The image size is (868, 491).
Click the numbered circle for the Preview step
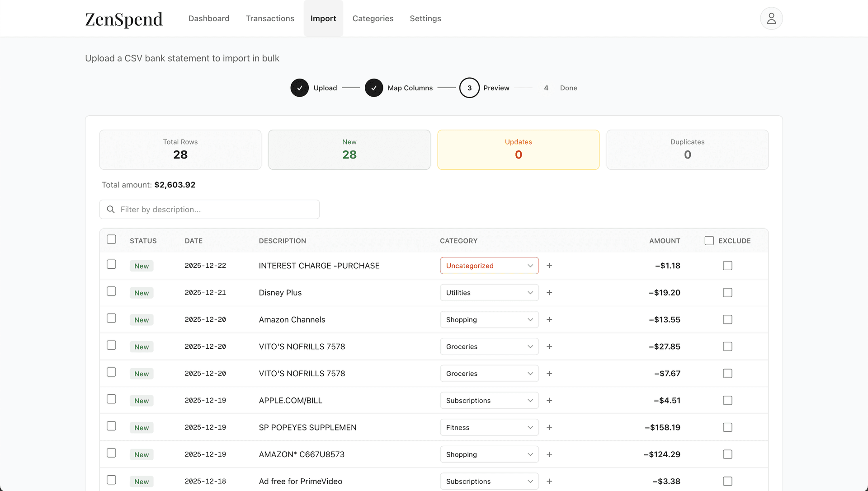click(469, 88)
